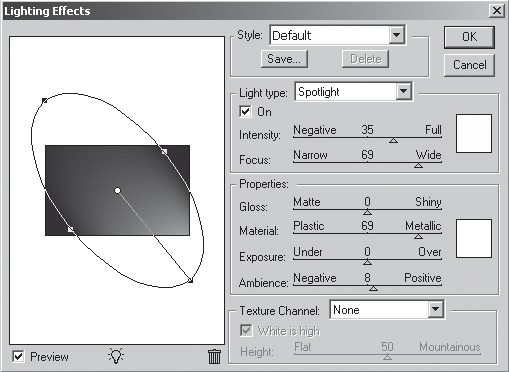Viewport: 509px width, 372px height.
Task: Click the ellipse's top-left dark handle
Action: [44, 100]
